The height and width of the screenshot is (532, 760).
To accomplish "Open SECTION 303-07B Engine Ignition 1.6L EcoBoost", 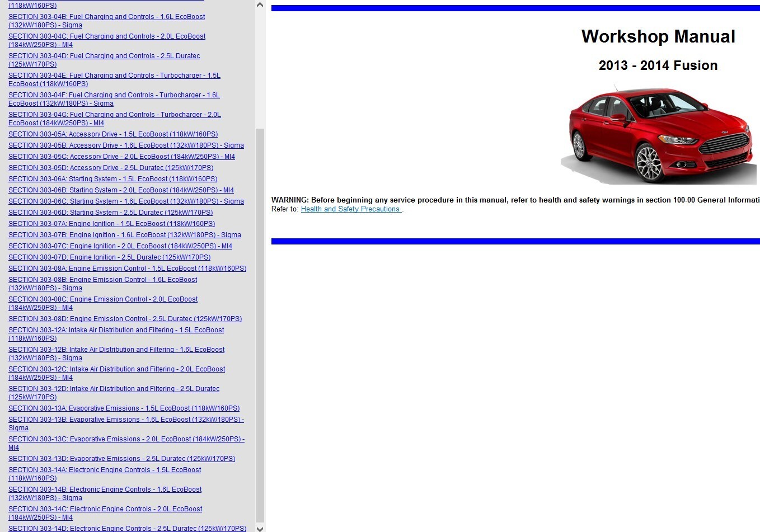I will pyautogui.click(x=125, y=235).
